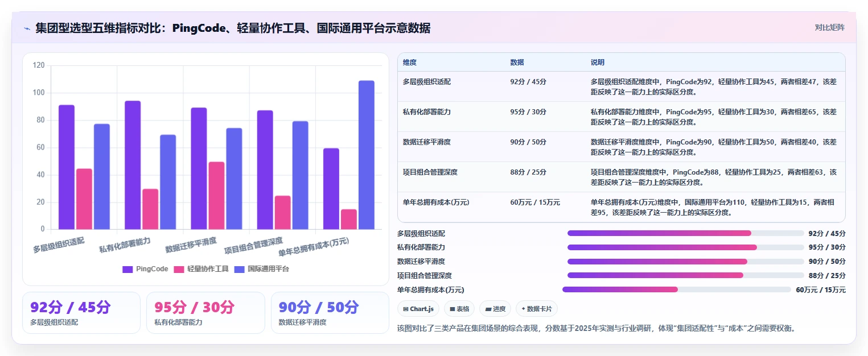Click the 对比矩阵 label in the header
This screenshot has height=356, width=868.
[x=829, y=27]
